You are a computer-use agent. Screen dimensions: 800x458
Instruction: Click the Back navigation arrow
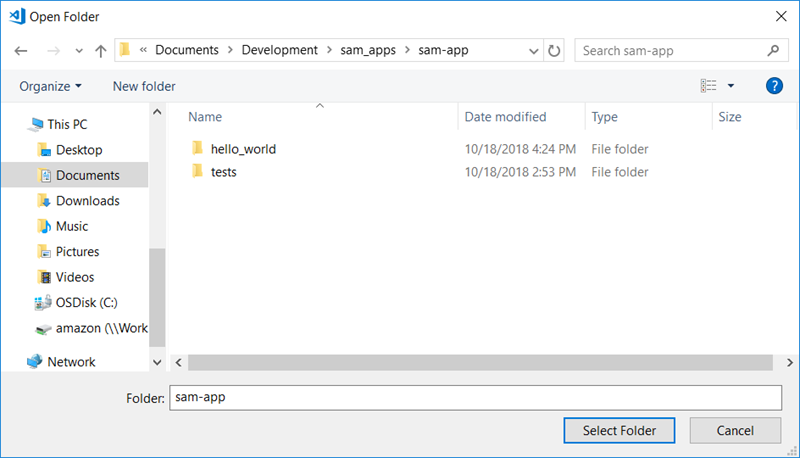[x=21, y=50]
